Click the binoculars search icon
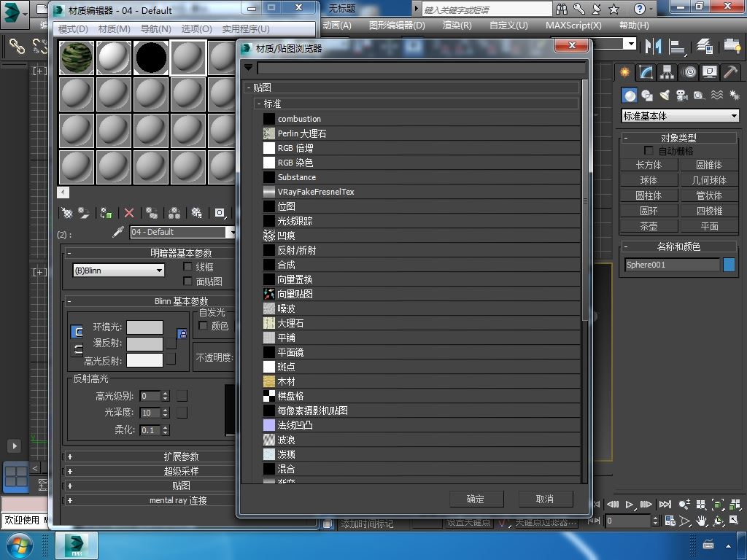 tap(562, 9)
